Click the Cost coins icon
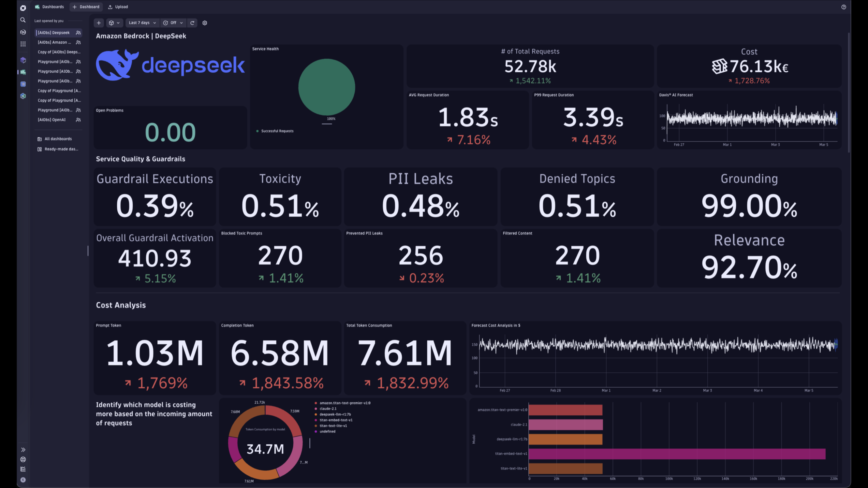 click(x=719, y=66)
